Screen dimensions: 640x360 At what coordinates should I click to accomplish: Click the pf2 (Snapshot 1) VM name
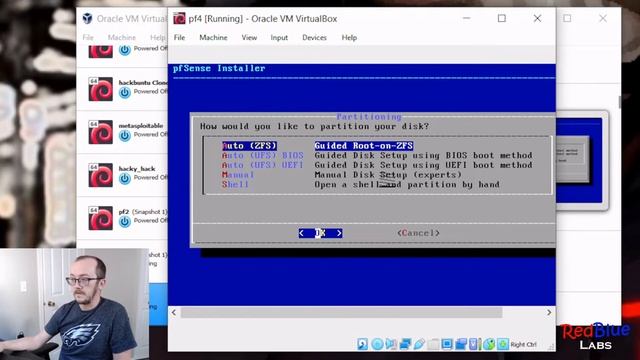coord(143,212)
